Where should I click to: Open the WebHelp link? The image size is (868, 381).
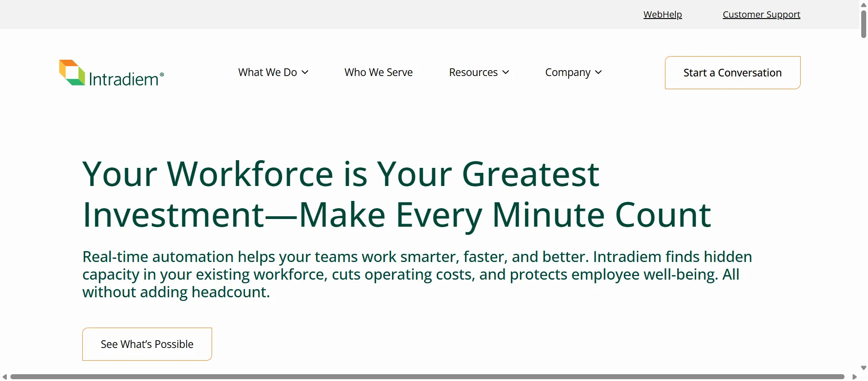pyautogui.click(x=663, y=14)
